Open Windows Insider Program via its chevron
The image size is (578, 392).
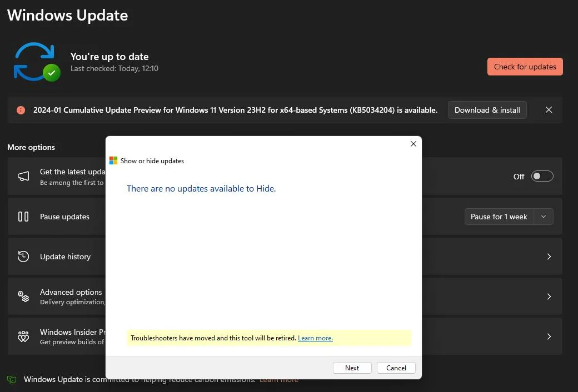coord(549,336)
